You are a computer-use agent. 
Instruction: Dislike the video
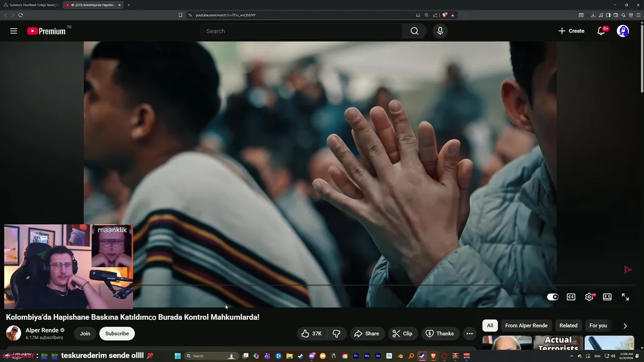(337, 333)
